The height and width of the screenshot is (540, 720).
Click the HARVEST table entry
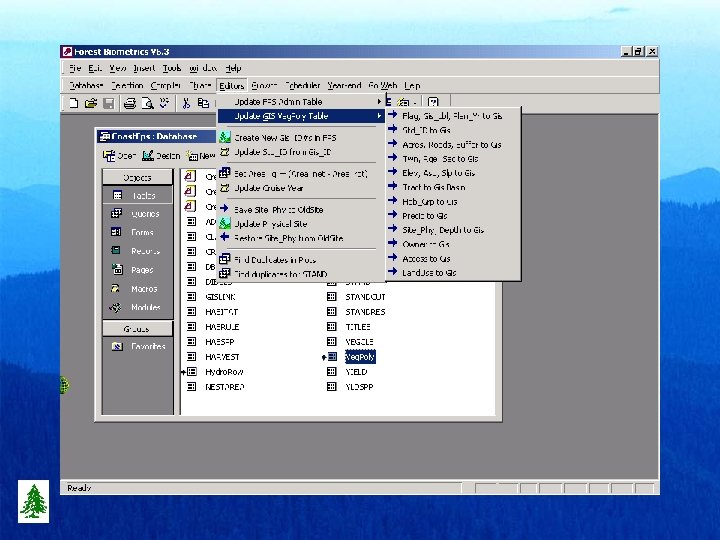point(221,357)
